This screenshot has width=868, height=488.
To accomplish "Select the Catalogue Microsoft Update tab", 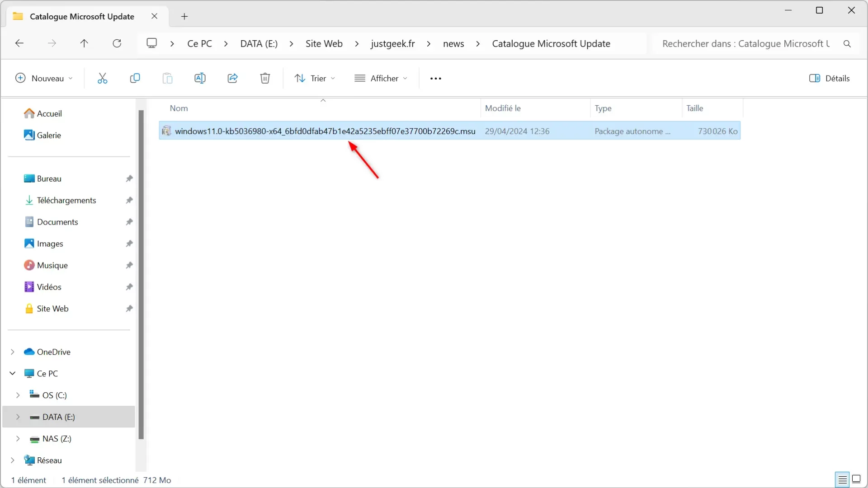I will [x=81, y=17].
